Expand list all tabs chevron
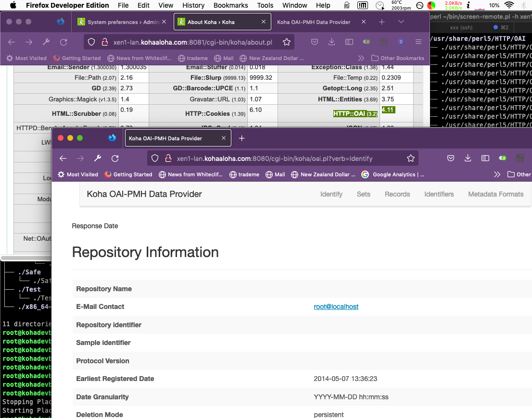The width and height of the screenshot is (532, 418). point(401,22)
